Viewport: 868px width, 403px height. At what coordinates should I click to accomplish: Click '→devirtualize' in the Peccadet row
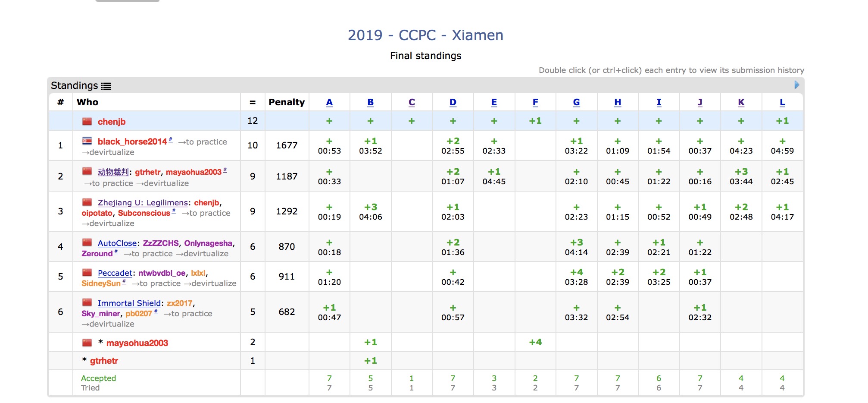[210, 283]
